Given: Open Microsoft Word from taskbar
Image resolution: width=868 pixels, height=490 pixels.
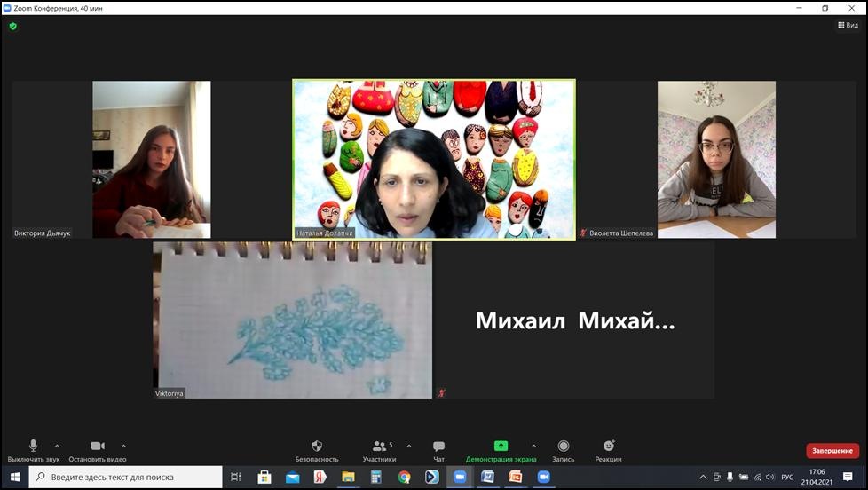Looking at the screenshot, I should pos(488,477).
